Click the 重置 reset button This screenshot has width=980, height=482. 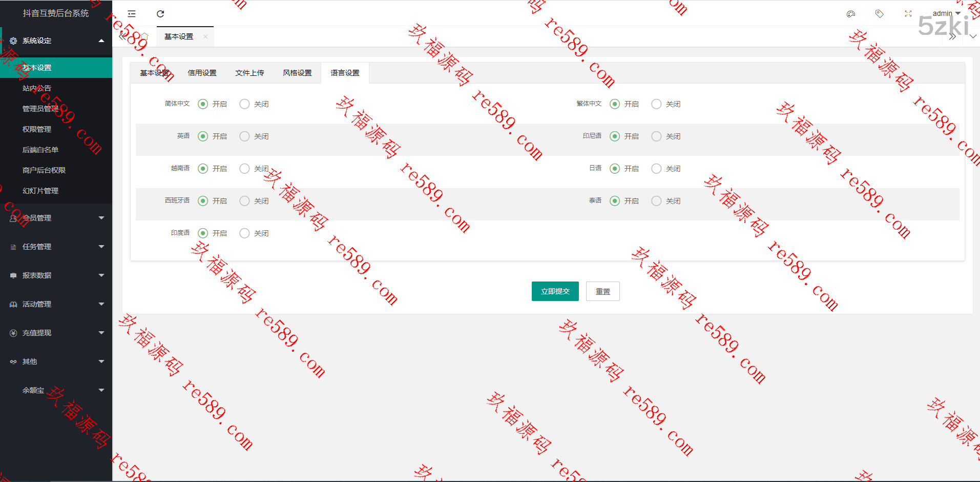pyautogui.click(x=603, y=291)
